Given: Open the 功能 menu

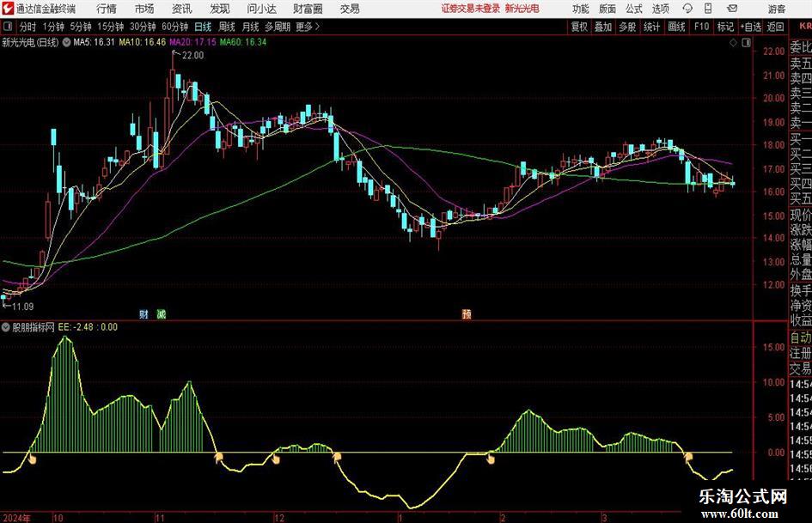Looking at the screenshot, I should (581, 9).
